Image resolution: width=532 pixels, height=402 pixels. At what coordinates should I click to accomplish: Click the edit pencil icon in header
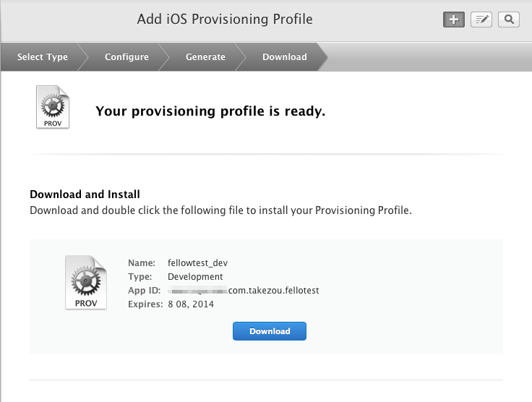pyautogui.click(x=481, y=20)
